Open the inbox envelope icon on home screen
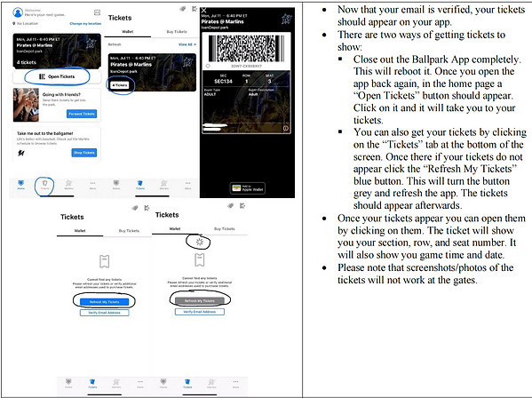 pos(97,12)
